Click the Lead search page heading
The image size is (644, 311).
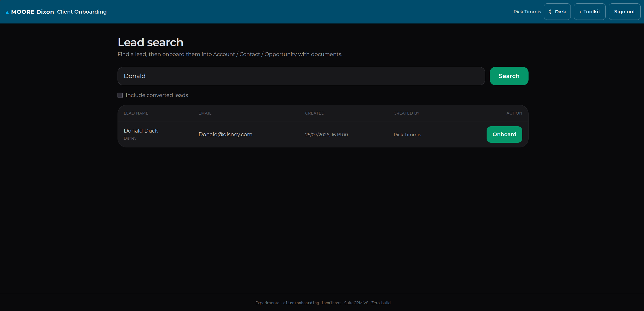point(150,43)
